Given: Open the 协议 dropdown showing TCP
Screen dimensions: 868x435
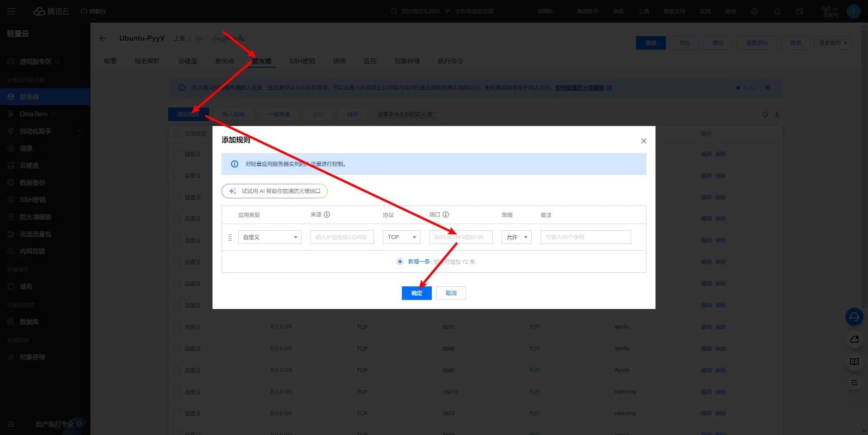Looking at the screenshot, I should point(401,237).
